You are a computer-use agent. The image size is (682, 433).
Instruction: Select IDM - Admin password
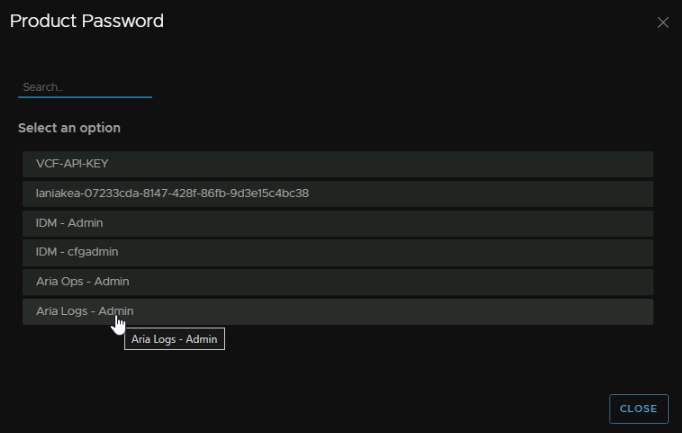(338, 223)
